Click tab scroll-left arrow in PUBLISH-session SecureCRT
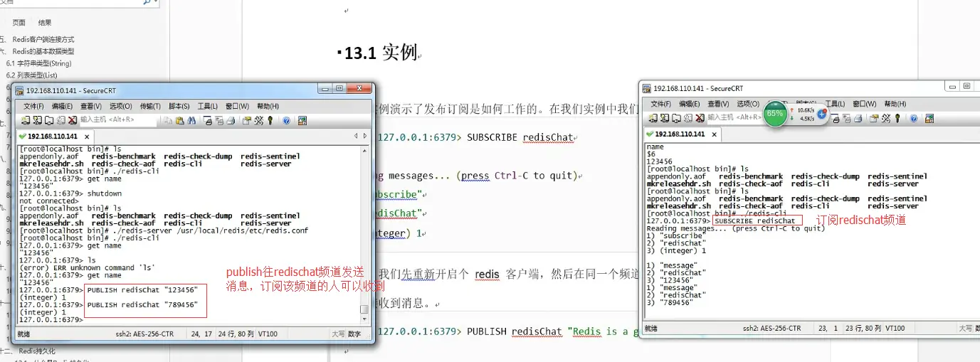 click(356, 136)
